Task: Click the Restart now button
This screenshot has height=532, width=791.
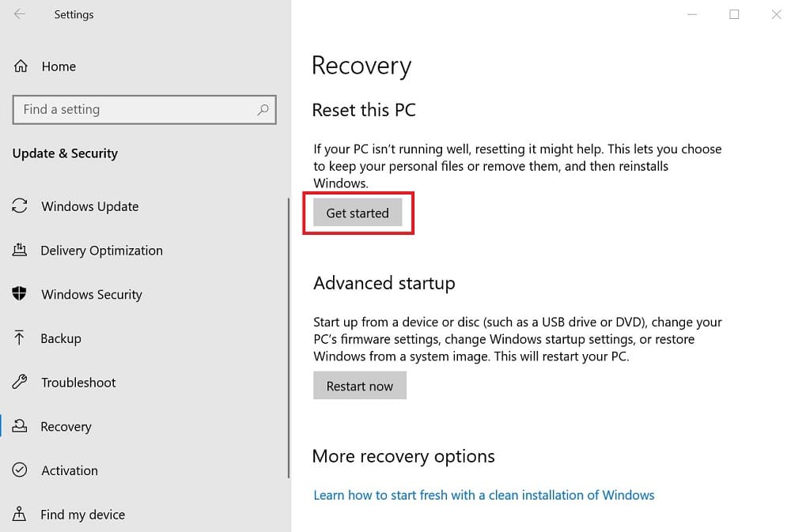Action: coord(360,386)
